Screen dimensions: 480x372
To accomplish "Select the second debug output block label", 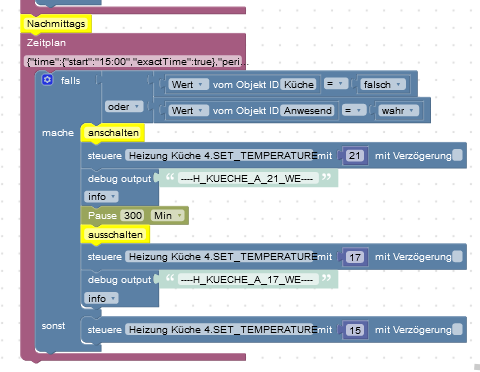I will coord(119,280).
